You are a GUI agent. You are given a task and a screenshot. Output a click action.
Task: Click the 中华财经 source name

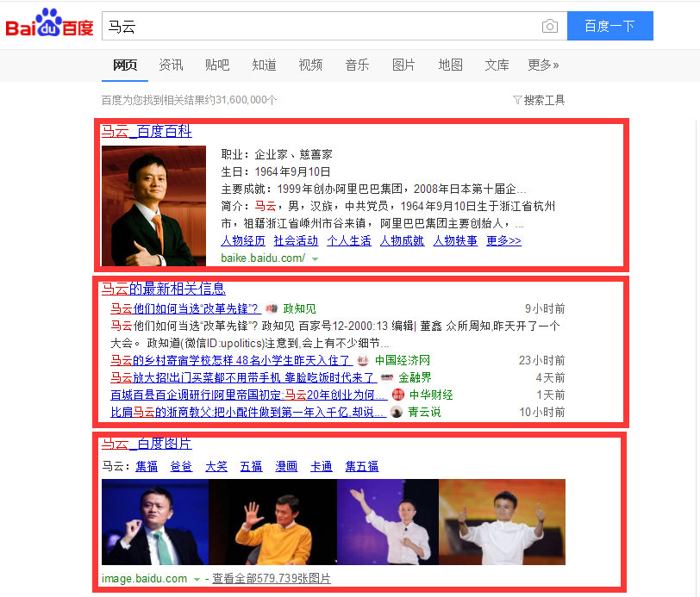coord(431,395)
